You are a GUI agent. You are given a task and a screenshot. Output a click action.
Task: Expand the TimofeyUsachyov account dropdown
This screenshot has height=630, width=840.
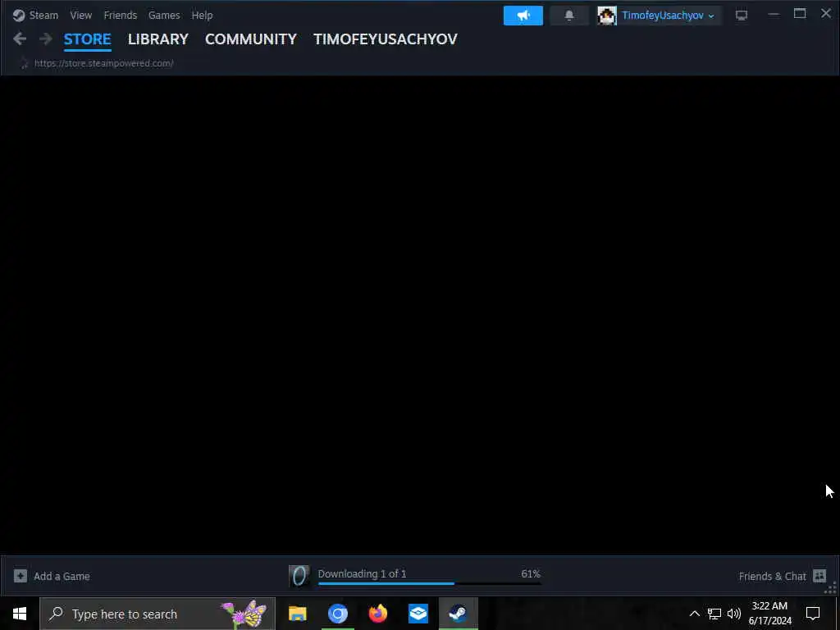tap(668, 16)
